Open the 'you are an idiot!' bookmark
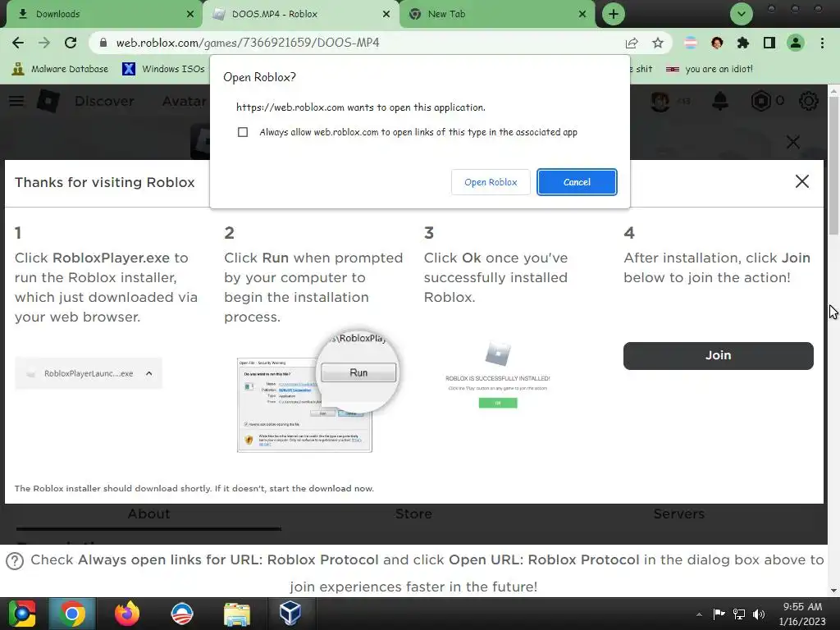This screenshot has height=630, width=840. 710,69
